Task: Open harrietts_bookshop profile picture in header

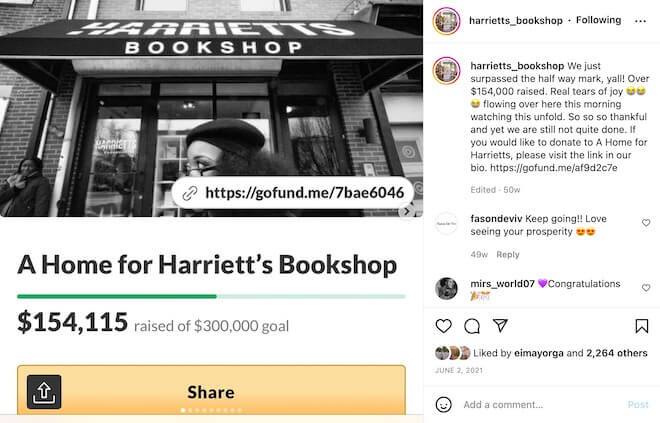Action: pyautogui.click(x=446, y=21)
